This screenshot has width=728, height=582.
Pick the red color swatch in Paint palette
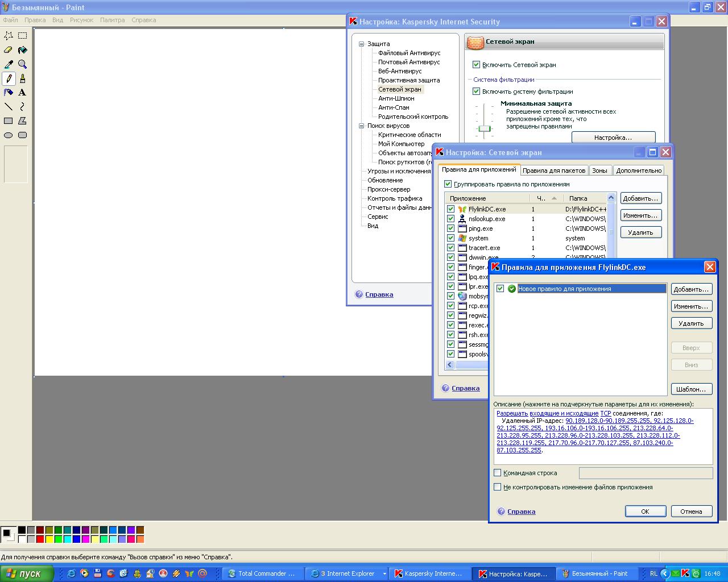pos(40,539)
